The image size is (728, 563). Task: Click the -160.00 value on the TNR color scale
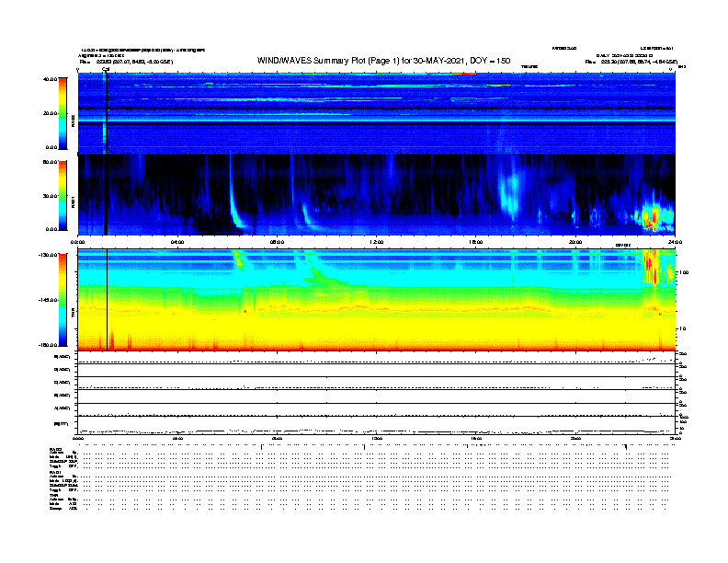click(48, 345)
